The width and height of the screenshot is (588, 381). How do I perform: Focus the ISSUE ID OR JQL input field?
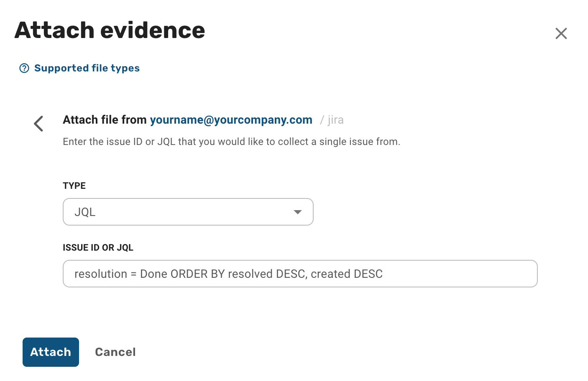pyautogui.click(x=300, y=274)
